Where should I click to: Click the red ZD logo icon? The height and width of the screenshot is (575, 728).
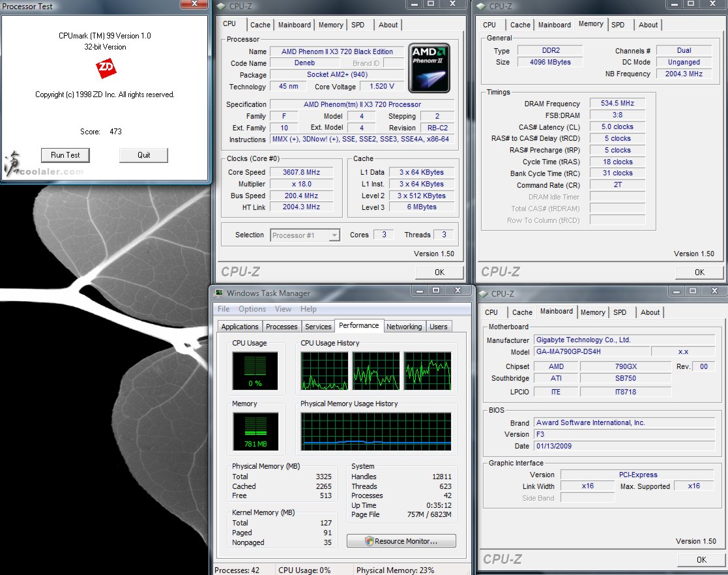coord(106,68)
